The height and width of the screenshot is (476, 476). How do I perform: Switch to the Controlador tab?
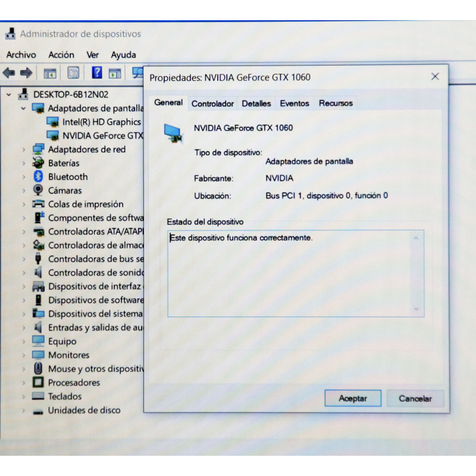(212, 104)
